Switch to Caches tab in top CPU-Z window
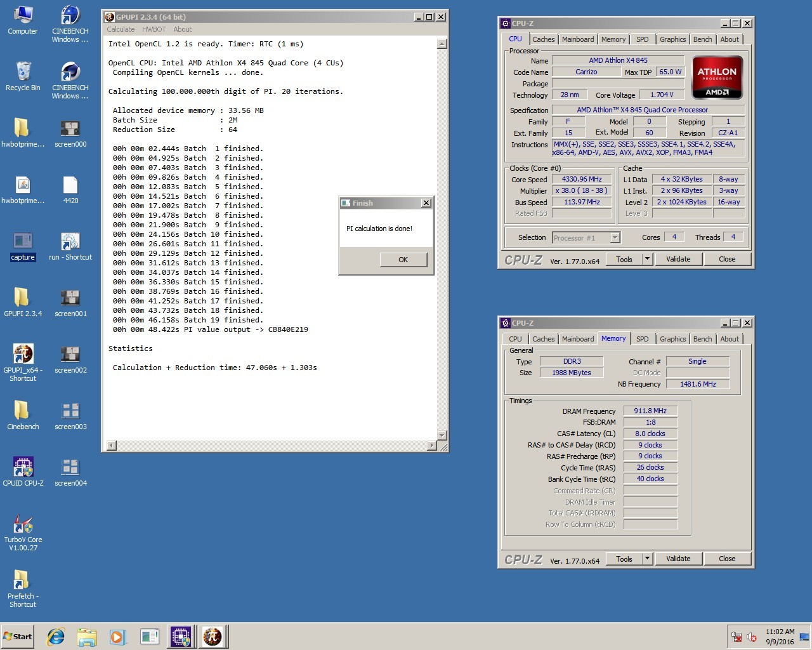This screenshot has height=650, width=812. (543, 39)
